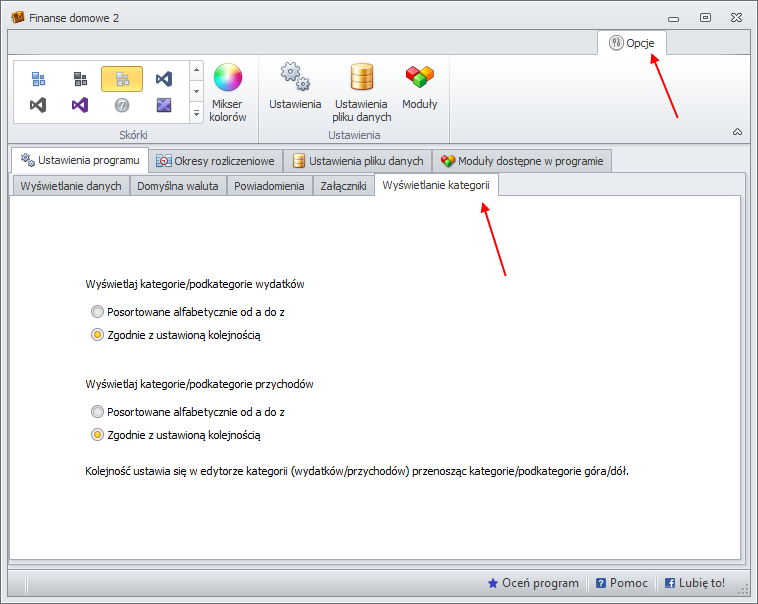Expand the full skins gallery list

point(196,113)
